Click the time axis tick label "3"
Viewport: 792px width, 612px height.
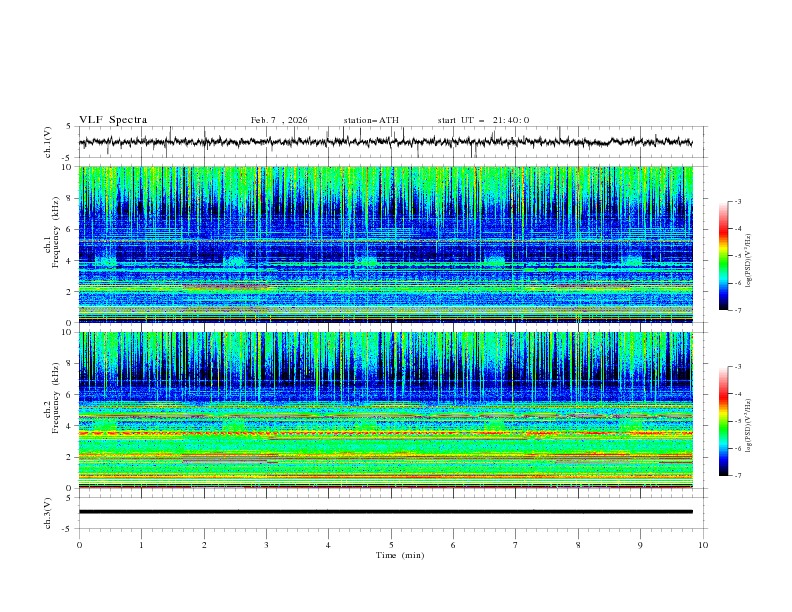266,545
